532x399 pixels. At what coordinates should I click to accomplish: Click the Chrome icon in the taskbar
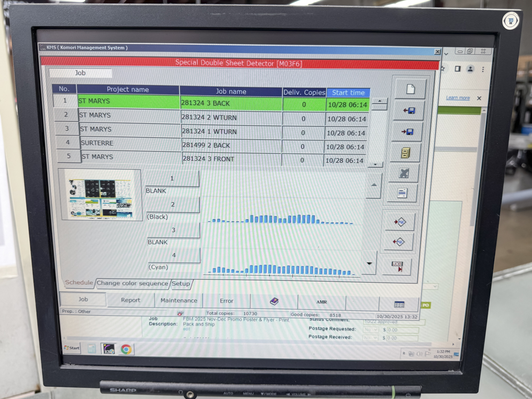(126, 350)
